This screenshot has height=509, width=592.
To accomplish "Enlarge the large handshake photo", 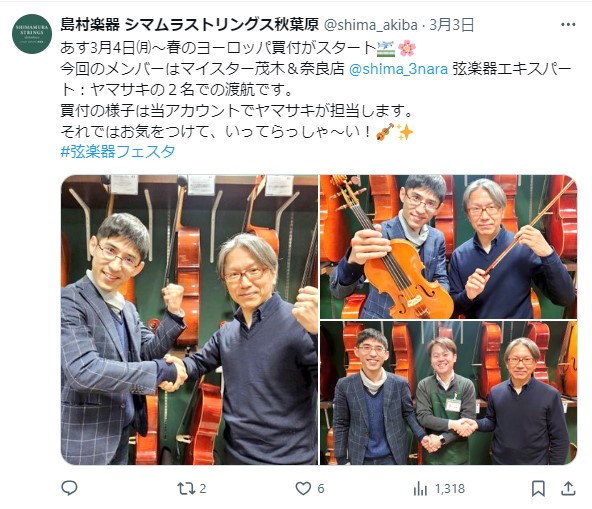I will point(189,319).
